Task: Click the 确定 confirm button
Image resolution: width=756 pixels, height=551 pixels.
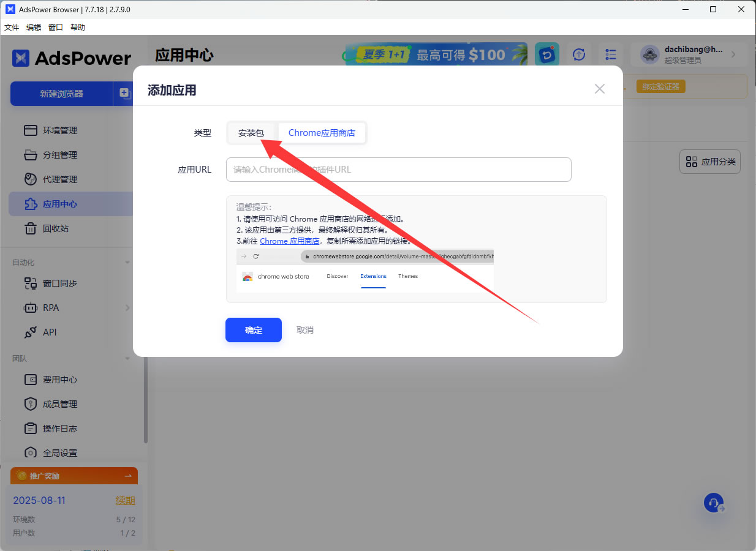Action: coord(254,330)
